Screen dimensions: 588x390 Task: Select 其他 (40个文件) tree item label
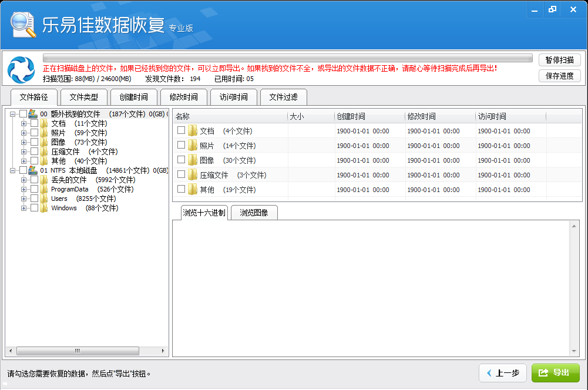79,161
